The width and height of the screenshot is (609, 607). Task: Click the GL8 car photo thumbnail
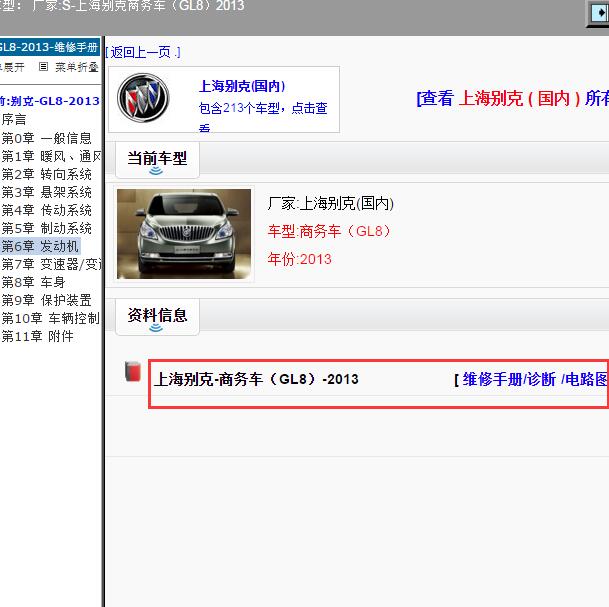tap(184, 234)
